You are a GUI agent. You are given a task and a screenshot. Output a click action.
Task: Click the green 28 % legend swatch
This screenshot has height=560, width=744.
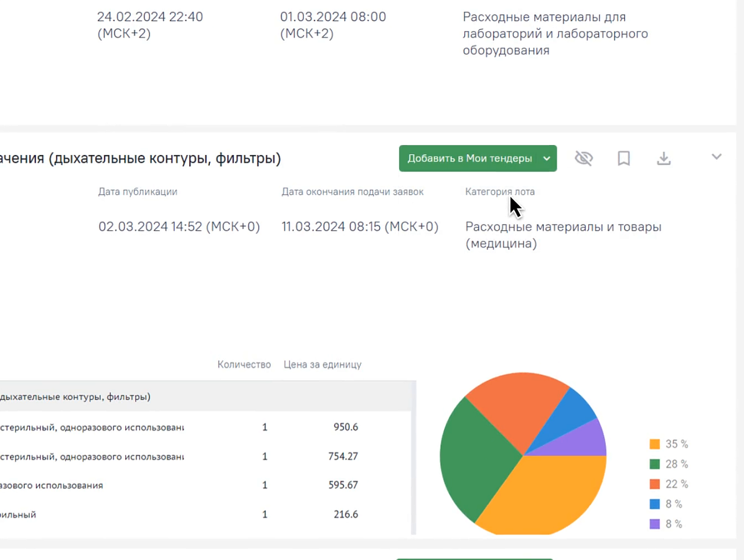tap(655, 464)
